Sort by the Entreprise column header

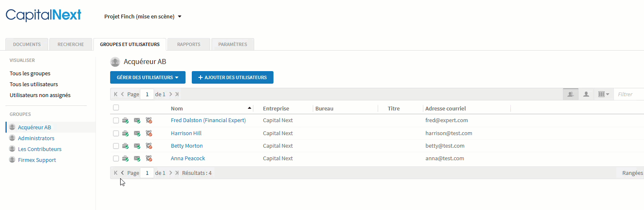pos(276,108)
